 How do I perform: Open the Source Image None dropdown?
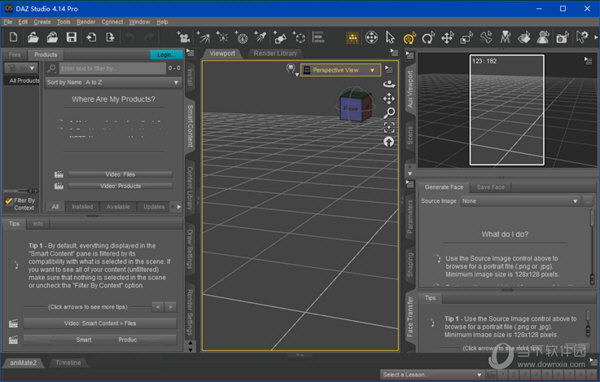520,201
